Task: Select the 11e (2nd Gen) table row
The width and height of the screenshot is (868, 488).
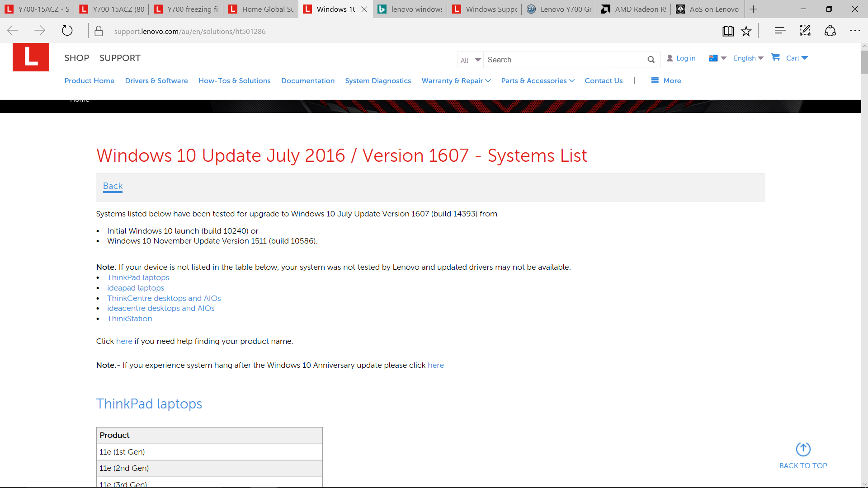Action: (x=209, y=468)
